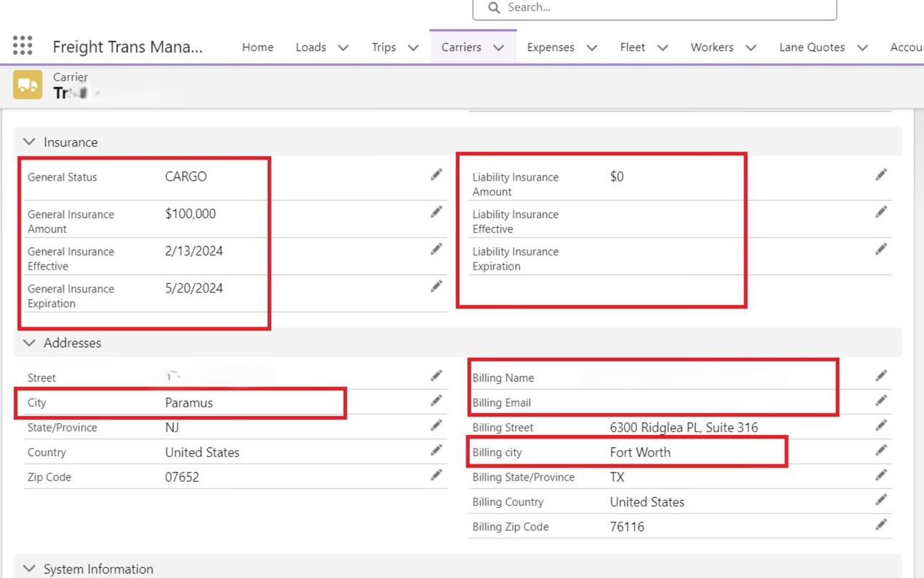Open the Loads tab dropdown arrow
The height and width of the screenshot is (578, 924).
click(344, 48)
